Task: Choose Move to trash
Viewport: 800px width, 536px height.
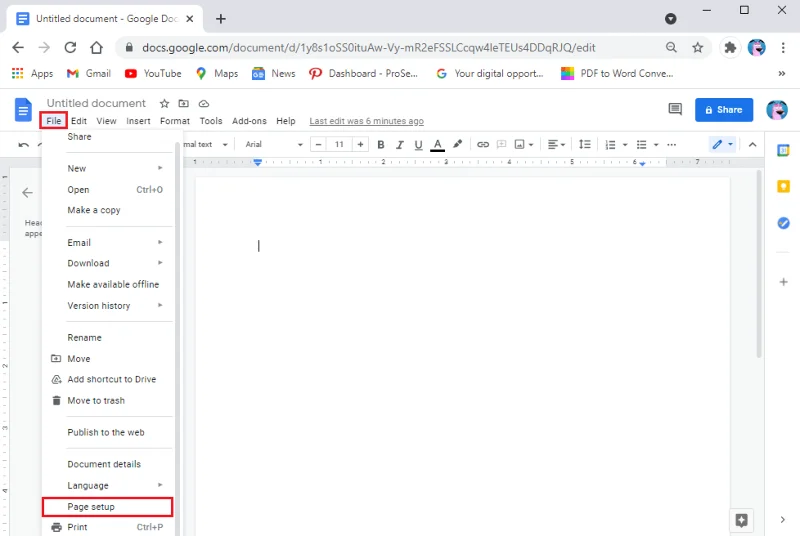Action: [x=108, y=401]
